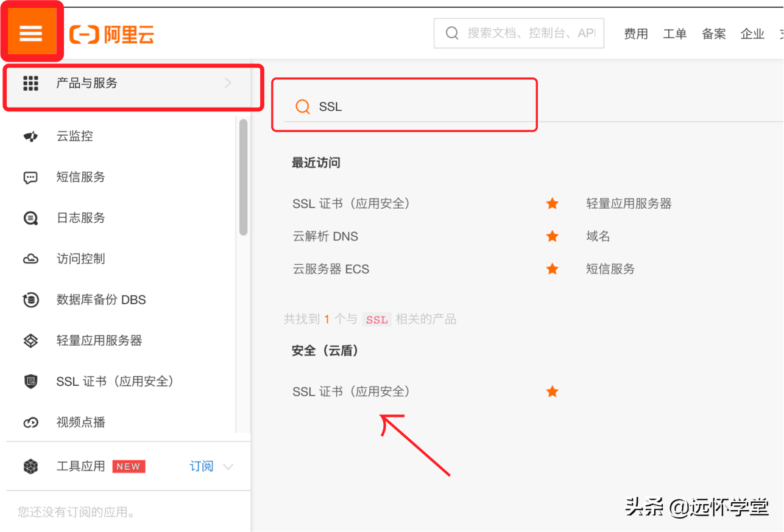This screenshot has height=532, width=784.
Task: Click the SSL 证书 shield icon in sidebar
Action: coord(30,382)
